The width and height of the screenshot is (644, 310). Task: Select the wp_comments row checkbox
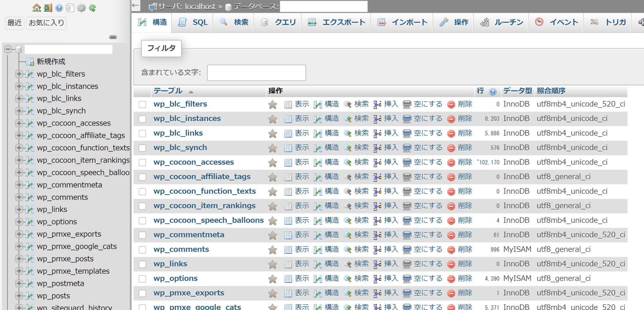[x=142, y=250]
